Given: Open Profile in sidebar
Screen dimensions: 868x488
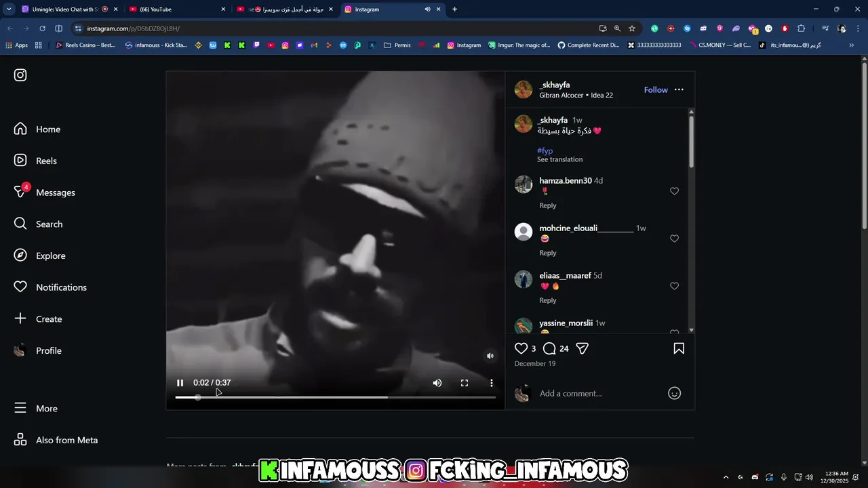Looking at the screenshot, I should pos(38,350).
